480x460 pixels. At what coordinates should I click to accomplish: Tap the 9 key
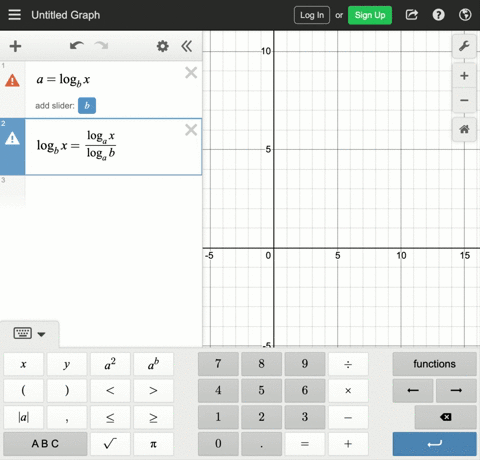(x=305, y=364)
